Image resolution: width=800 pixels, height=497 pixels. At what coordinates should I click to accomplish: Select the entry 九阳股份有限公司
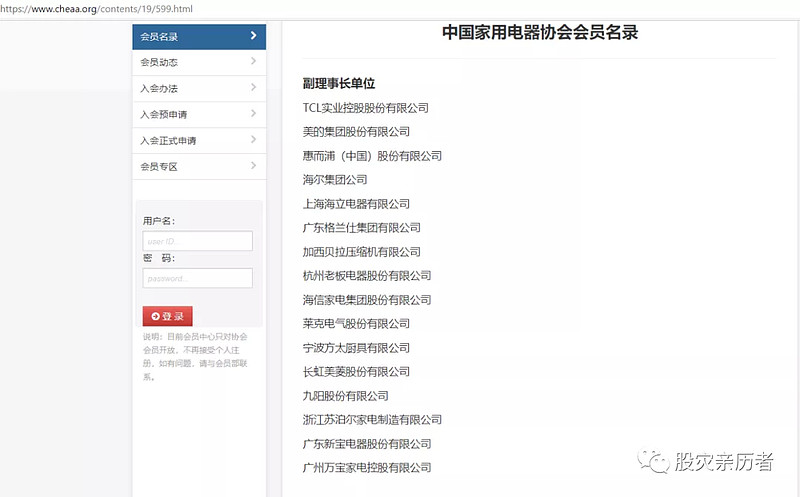[345, 395]
